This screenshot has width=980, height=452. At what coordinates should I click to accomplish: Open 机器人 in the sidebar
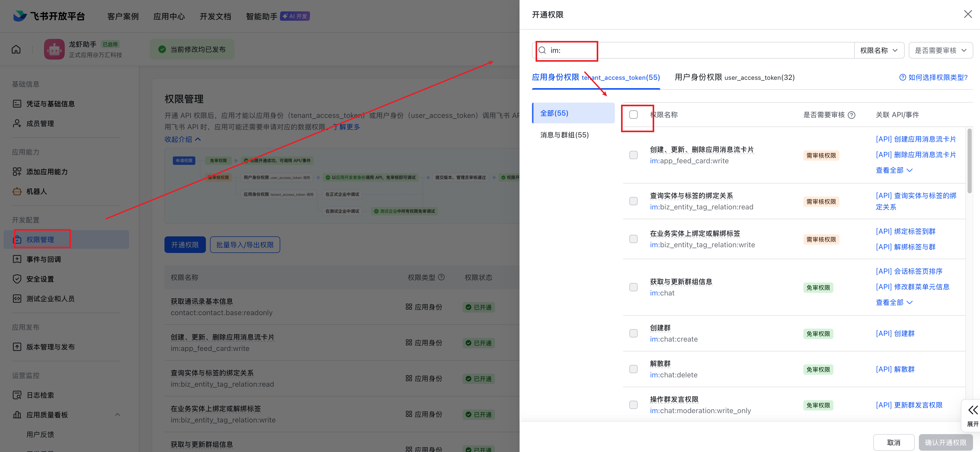pos(37,192)
